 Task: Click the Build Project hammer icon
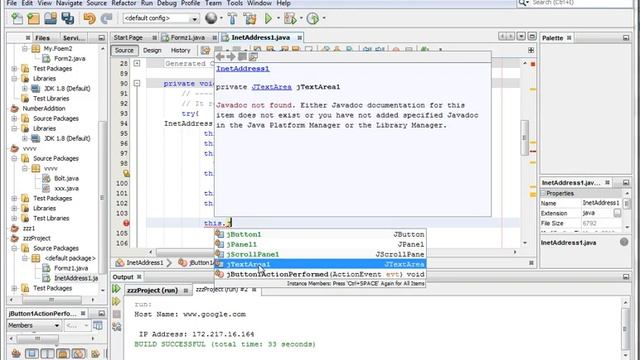coord(232,18)
